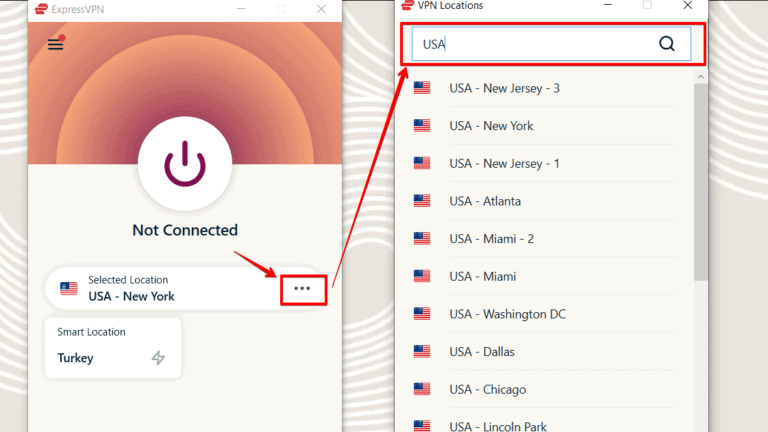The width and height of the screenshot is (768, 432).
Task: Click the flag beside USA - Chicago
Action: [x=422, y=389]
